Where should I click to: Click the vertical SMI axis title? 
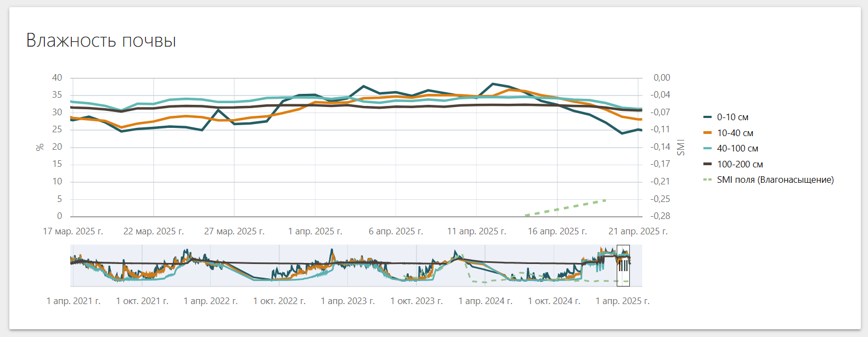point(681,147)
